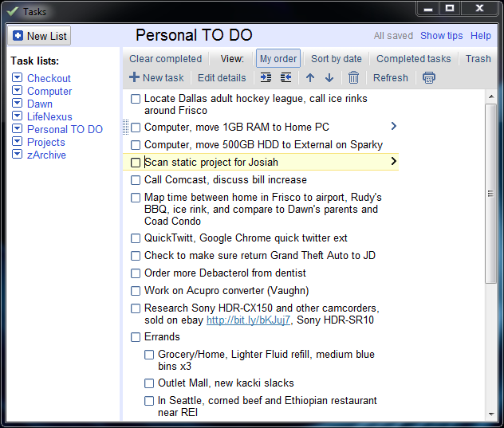Check the QuickTwitt task
Image resolution: width=504 pixels, height=428 pixels.
click(136, 238)
